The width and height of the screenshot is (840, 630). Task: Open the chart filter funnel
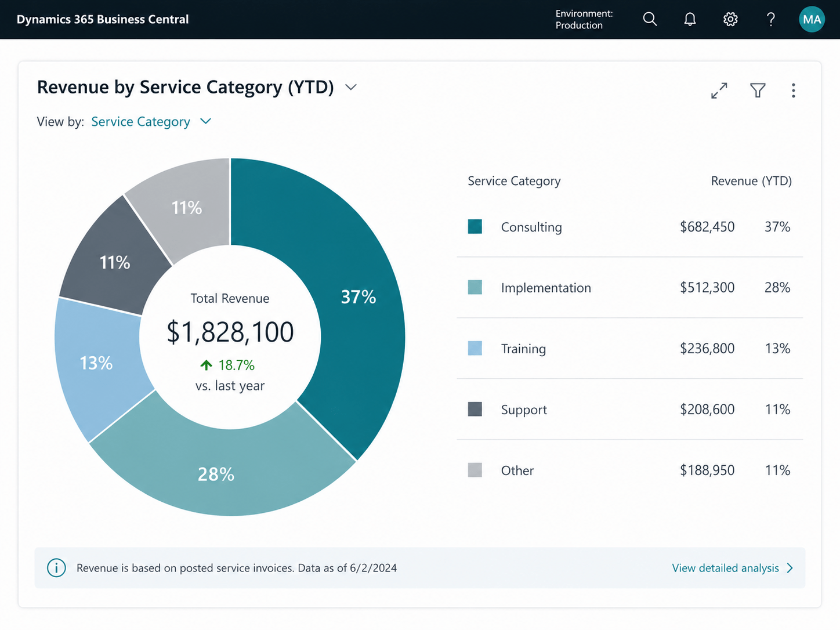758,90
